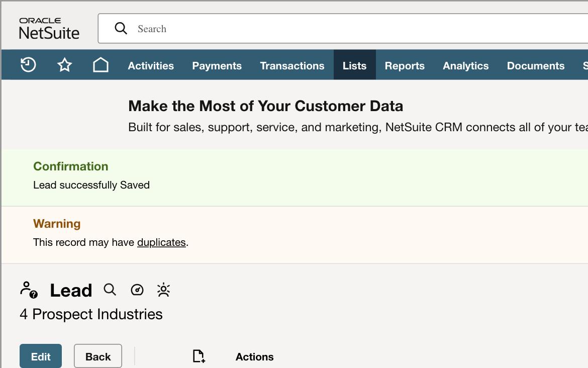
Task: Click the person icon with radiating lines
Action: click(x=163, y=290)
